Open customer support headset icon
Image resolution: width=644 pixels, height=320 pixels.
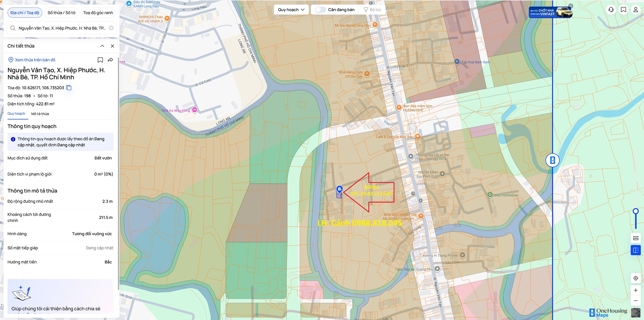(x=611, y=10)
